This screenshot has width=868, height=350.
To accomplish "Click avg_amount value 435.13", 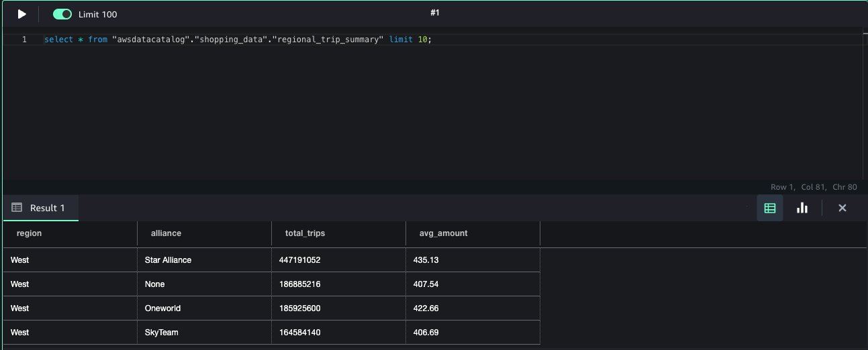I will (x=473, y=260).
